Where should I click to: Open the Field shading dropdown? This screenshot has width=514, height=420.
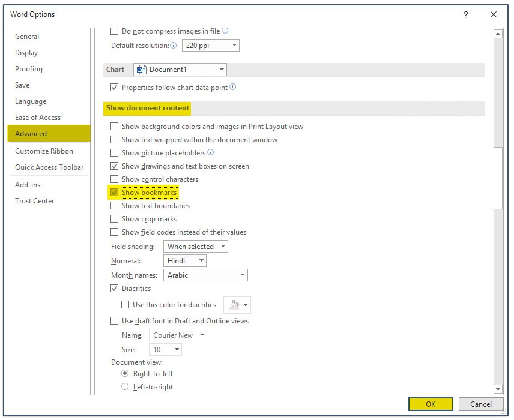click(195, 247)
